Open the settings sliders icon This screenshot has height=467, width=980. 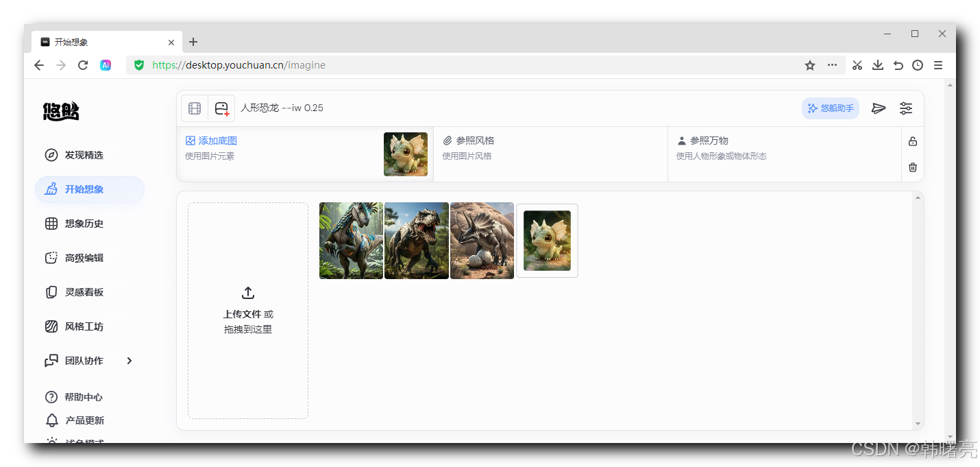tap(906, 108)
